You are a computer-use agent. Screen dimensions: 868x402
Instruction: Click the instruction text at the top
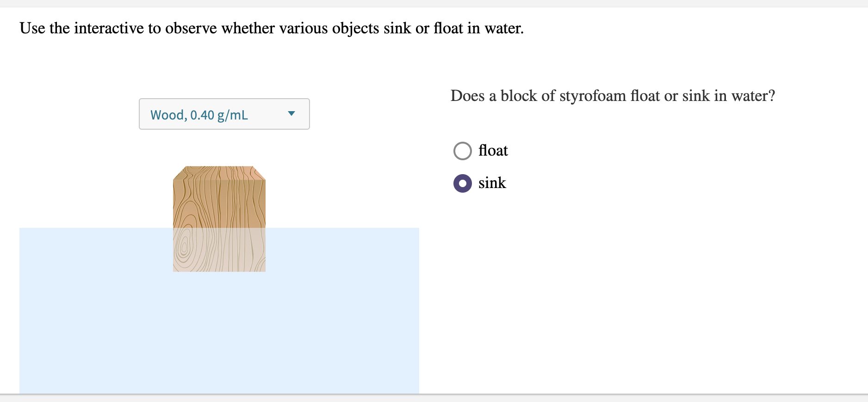click(x=271, y=28)
